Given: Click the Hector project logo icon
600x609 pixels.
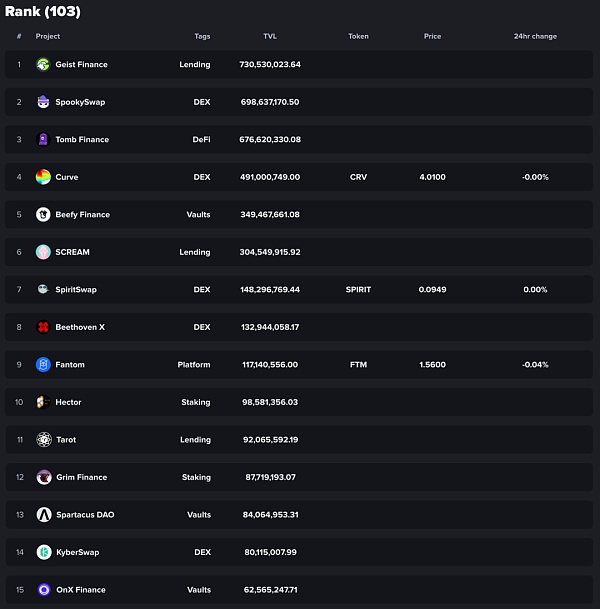Looking at the screenshot, I should tap(43, 402).
